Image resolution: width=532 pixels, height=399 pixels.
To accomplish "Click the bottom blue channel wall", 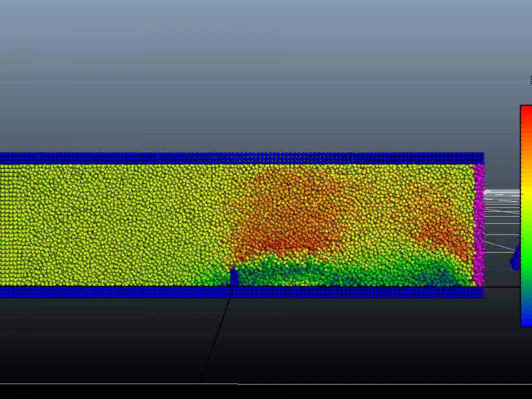I will [239, 292].
